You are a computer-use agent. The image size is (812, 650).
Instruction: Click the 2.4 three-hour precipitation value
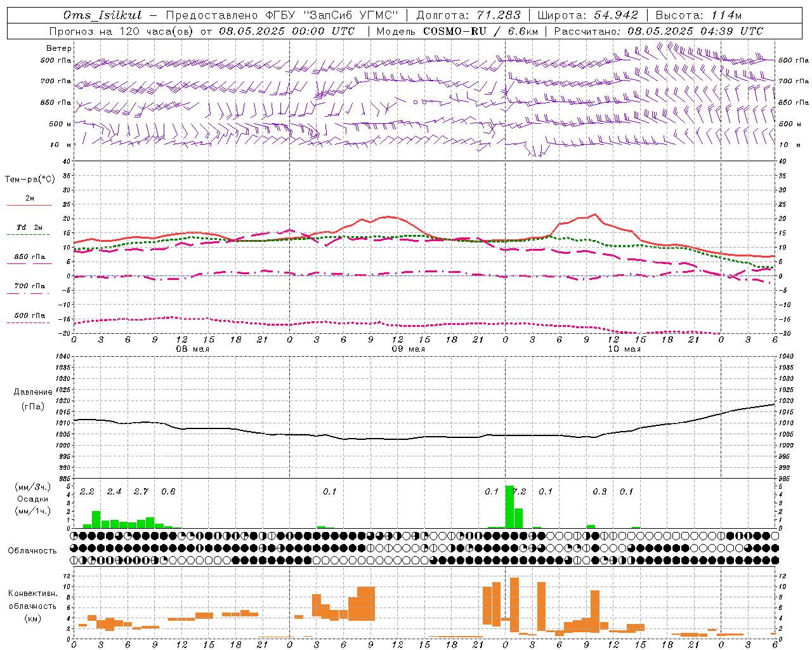[114, 491]
